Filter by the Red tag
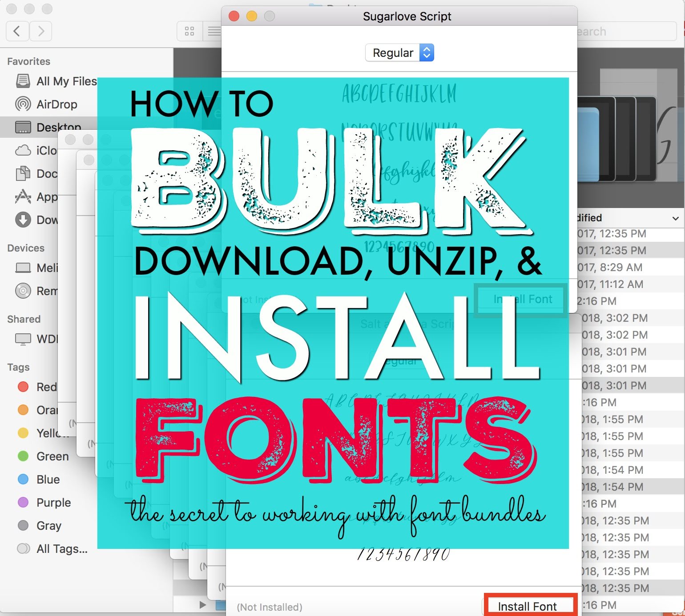The width and height of the screenshot is (685, 616). point(37,387)
